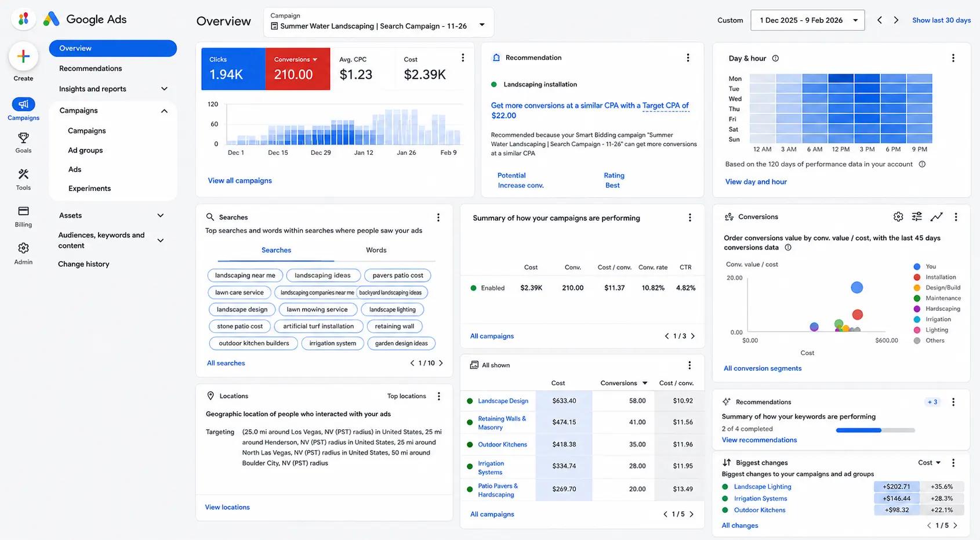Open the Tools wrench icon
This screenshot has width=980, height=540.
(23, 174)
